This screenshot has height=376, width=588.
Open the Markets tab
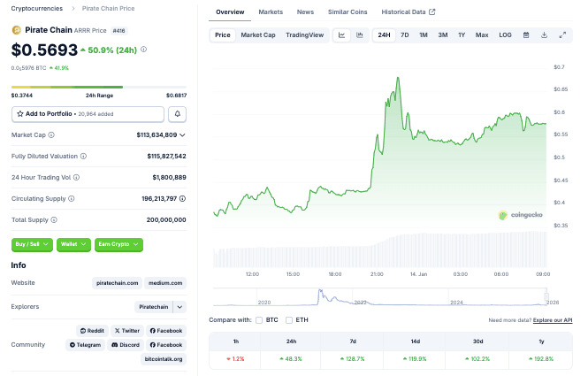click(271, 12)
